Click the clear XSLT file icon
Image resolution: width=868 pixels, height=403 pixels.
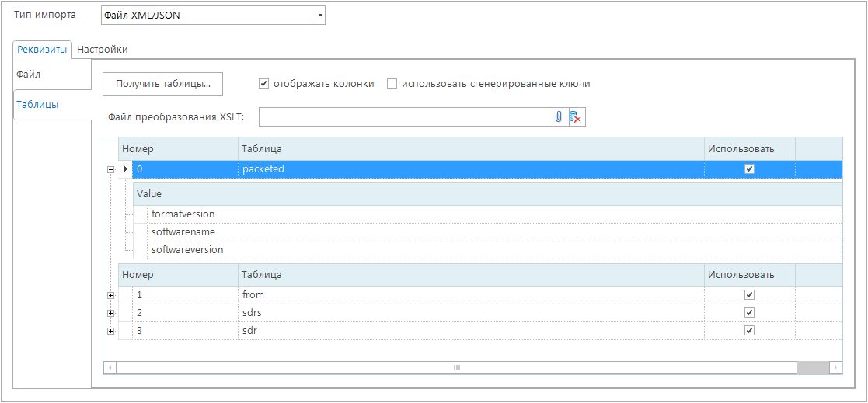576,117
